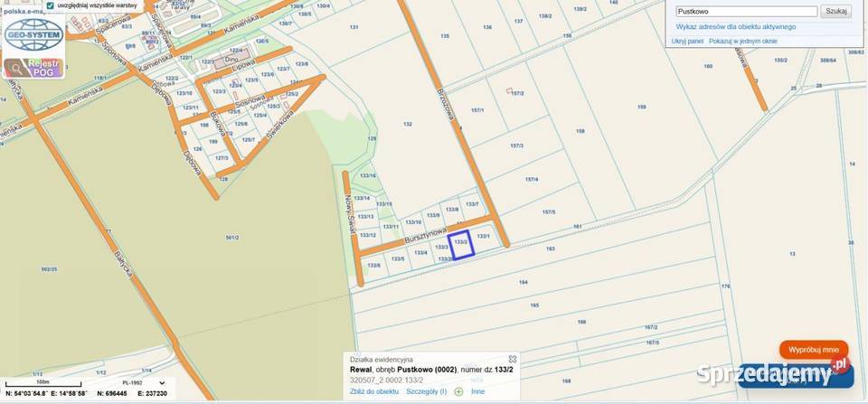Select the highlighted parcel 133/2 on map
Screen dimensions: 868x404
point(461,244)
